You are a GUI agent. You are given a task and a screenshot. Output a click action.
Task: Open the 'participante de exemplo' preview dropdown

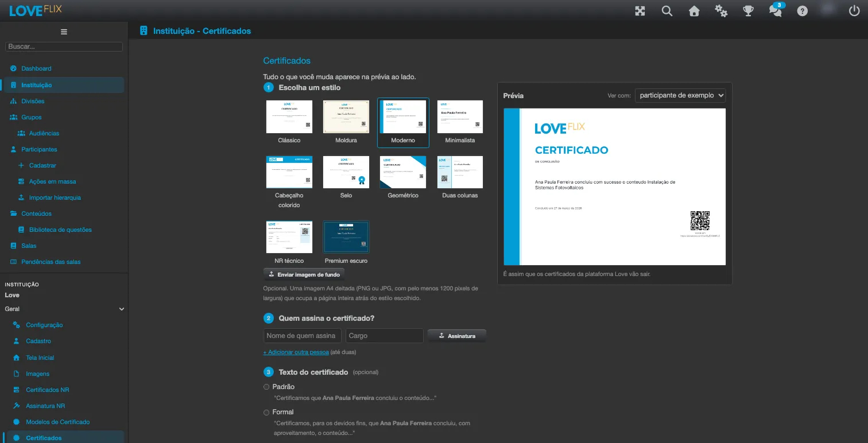[x=680, y=95]
